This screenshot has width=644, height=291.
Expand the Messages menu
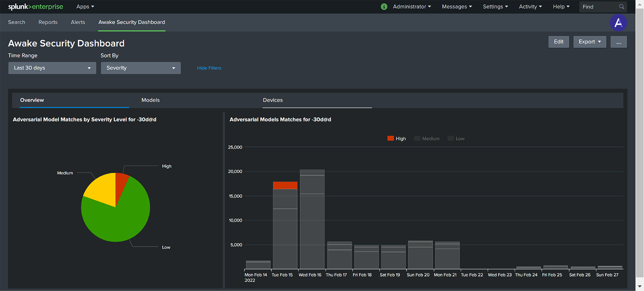[457, 7]
